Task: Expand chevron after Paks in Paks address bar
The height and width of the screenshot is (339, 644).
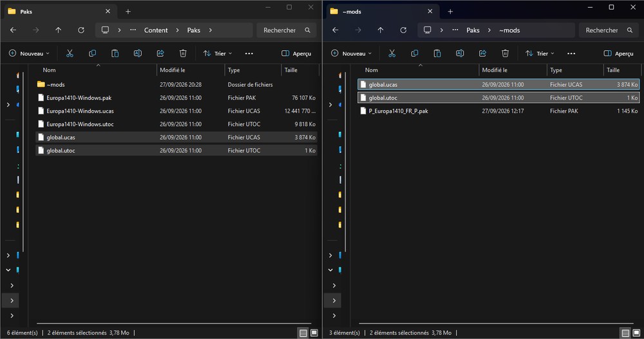Action: pyautogui.click(x=211, y=30)
